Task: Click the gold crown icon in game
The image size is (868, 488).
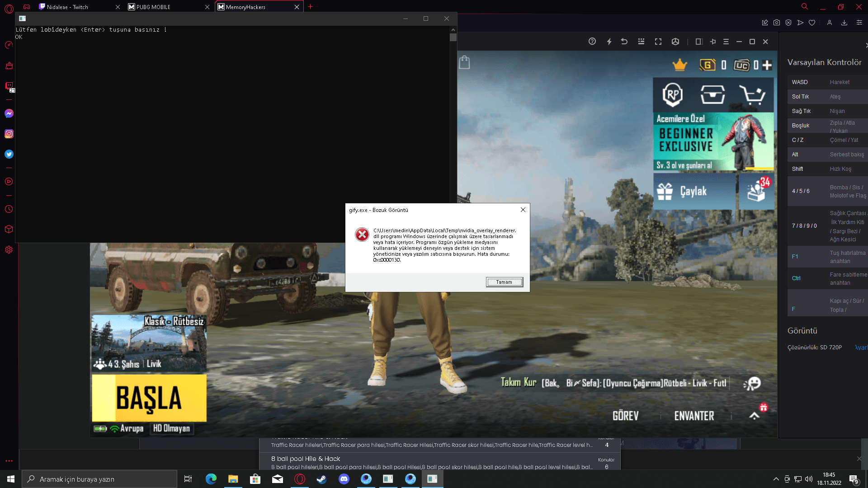Action: click(x=679, y=65)
